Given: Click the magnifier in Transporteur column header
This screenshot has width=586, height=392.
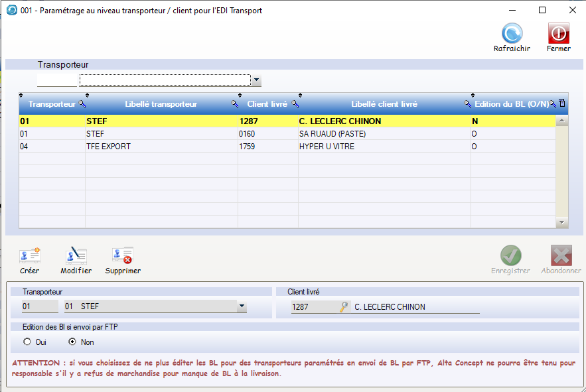Looking at the screenshot, I should tap(82, 104).
